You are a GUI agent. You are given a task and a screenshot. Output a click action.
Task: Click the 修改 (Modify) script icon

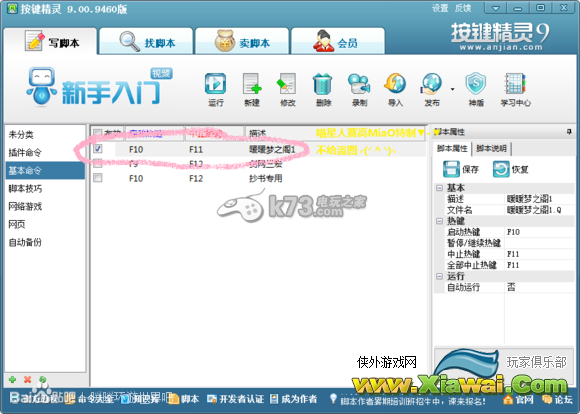click(x=287, y=84)
